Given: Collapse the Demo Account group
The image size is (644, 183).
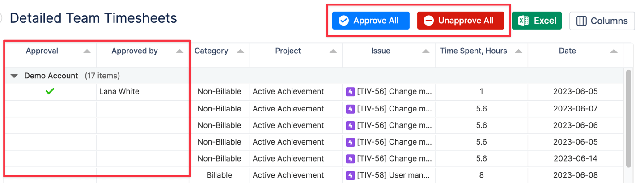Looking at the screenshot, I should click(14, 76).
